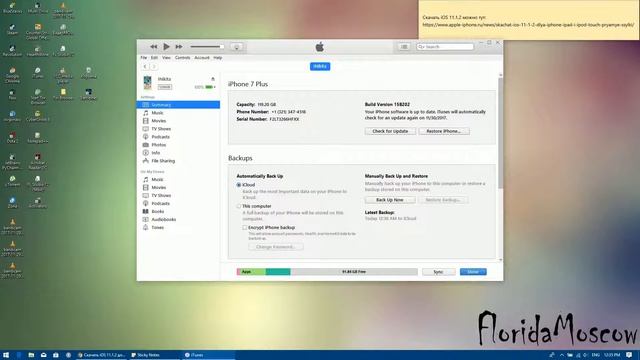Open the Edit menu
The height and width of the screenshot is (360, 640).
point(154,58)
